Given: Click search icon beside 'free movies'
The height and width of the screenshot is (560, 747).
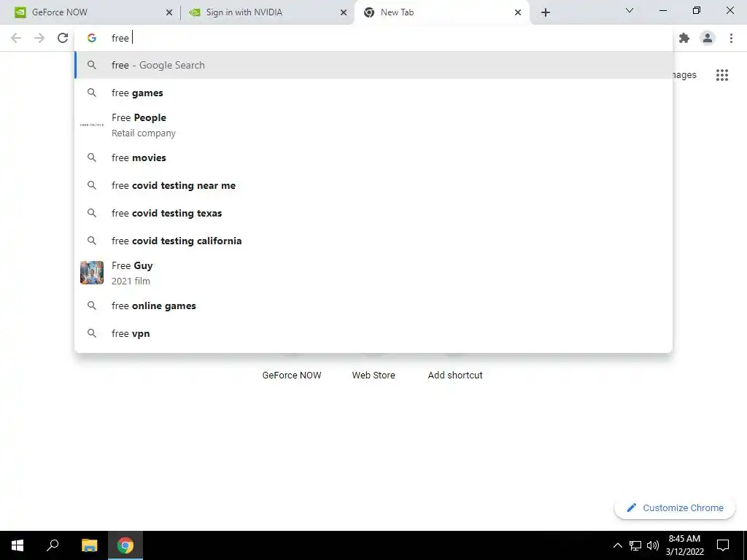Looking at the screenshot, I should coord(92,157).
